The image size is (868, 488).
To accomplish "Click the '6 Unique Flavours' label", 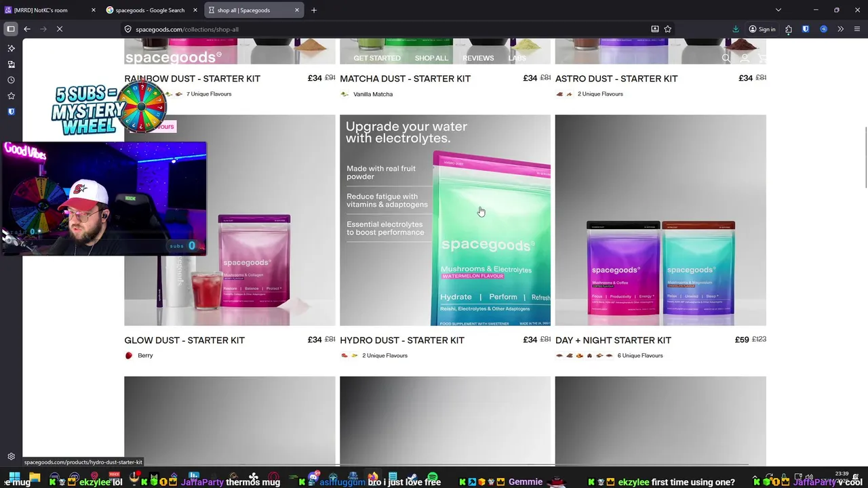I will coord(640,355).
